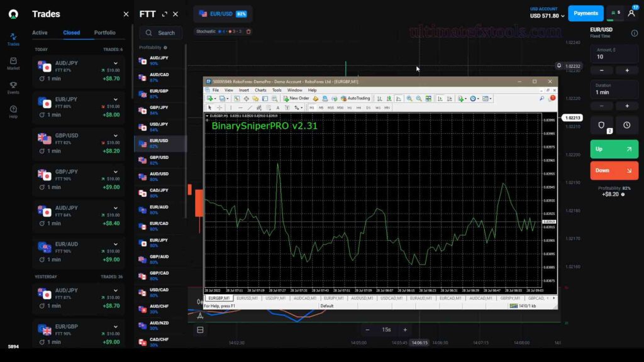The image size is (644, 362).
Task: Expand the EUR/GBP +$9.00 trade details
Action: point(116,327)
